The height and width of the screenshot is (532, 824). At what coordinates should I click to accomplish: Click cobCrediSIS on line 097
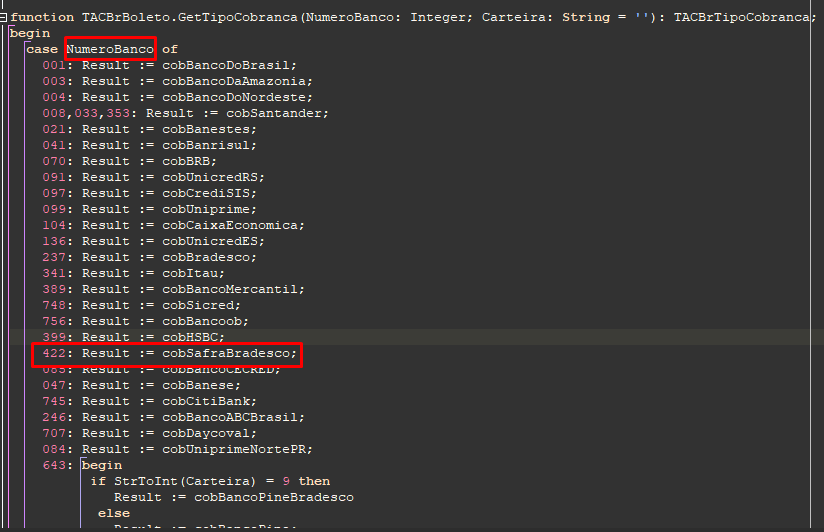(206, 193)
